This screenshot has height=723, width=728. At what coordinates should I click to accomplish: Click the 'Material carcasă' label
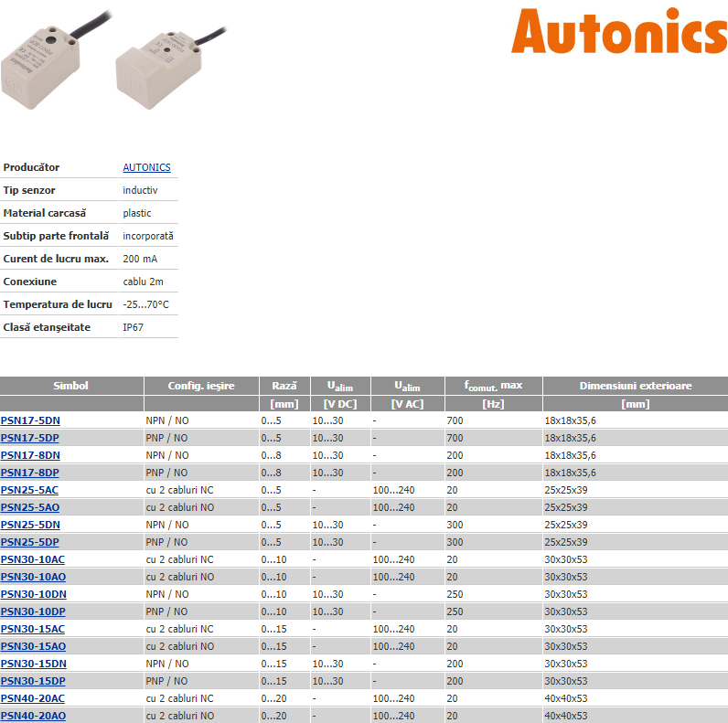45,213
